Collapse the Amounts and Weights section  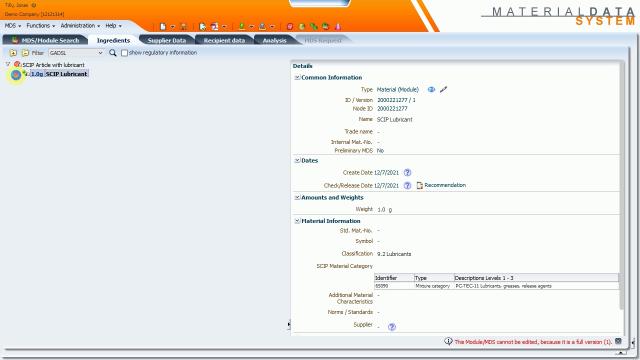tap(297, 198)
